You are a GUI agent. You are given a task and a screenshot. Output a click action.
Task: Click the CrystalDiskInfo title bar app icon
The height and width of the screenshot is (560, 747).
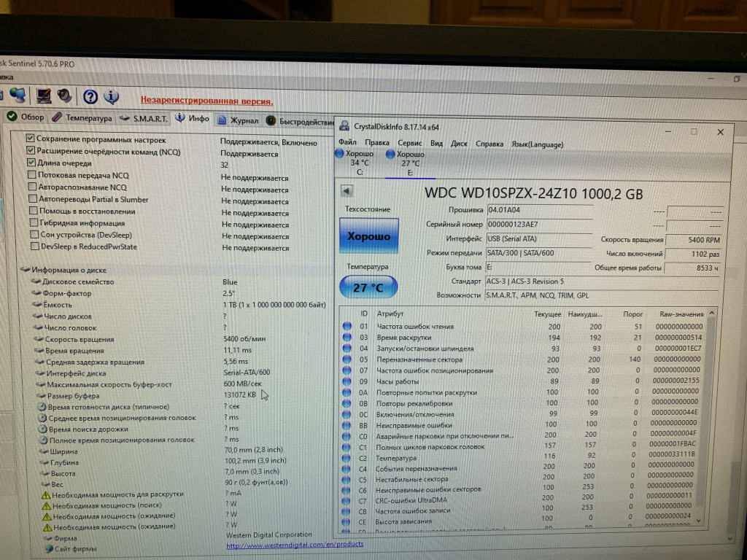click(344, 125)
